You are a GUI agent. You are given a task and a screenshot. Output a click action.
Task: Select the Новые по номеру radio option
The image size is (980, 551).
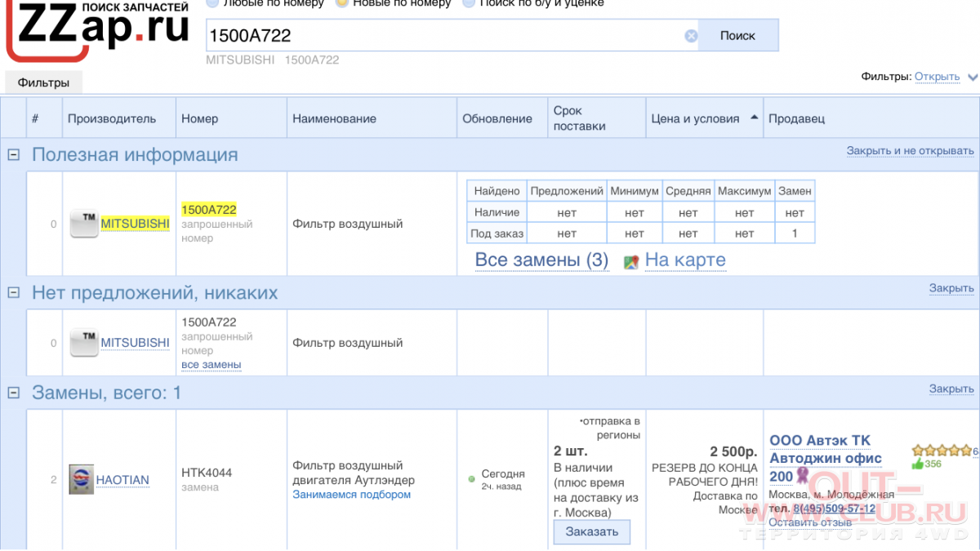342,3
